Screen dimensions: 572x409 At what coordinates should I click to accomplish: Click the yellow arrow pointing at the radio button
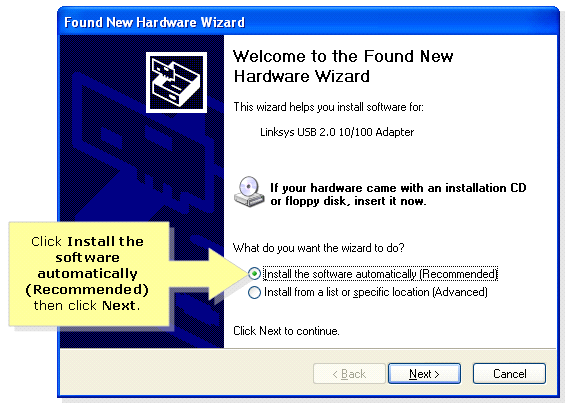coord(210,274)
